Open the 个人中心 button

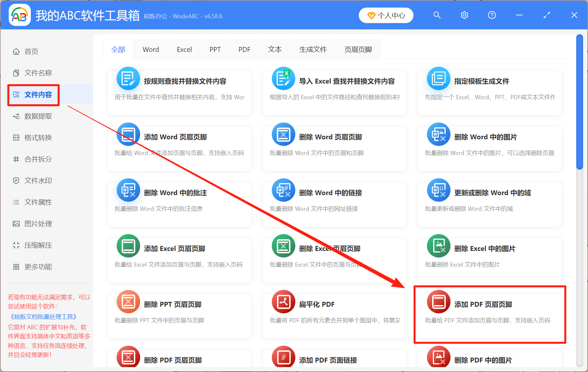point(386,15)
